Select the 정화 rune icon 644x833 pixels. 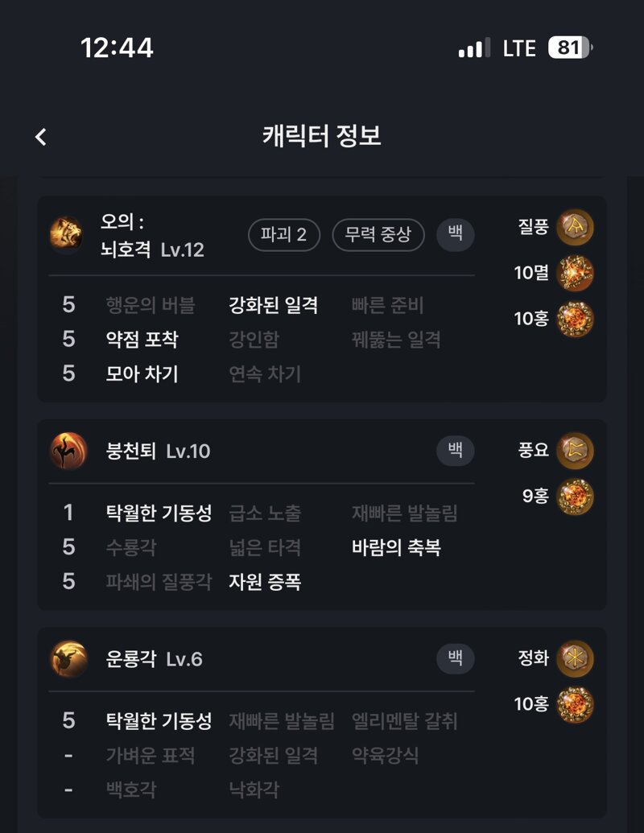[575, 658]
